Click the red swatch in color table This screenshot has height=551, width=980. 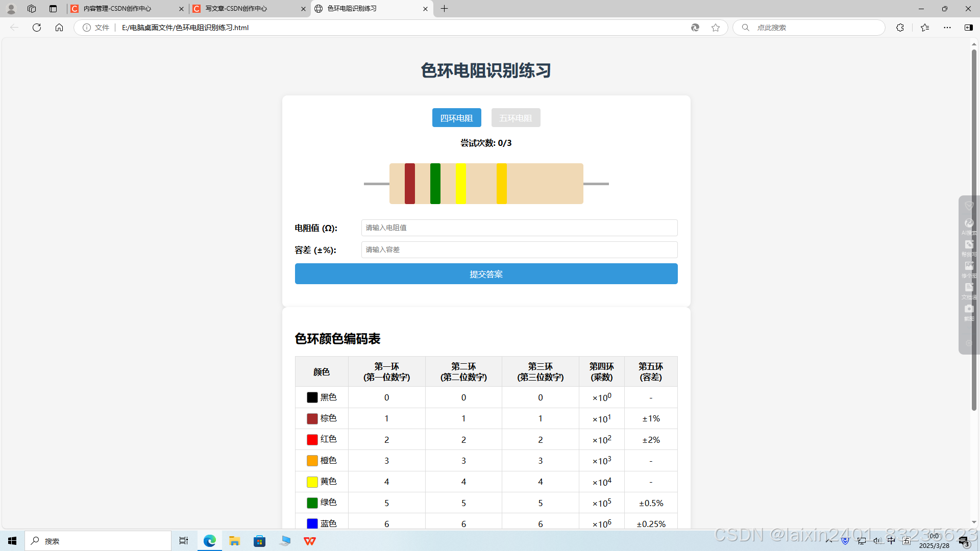tap(312, 440)
